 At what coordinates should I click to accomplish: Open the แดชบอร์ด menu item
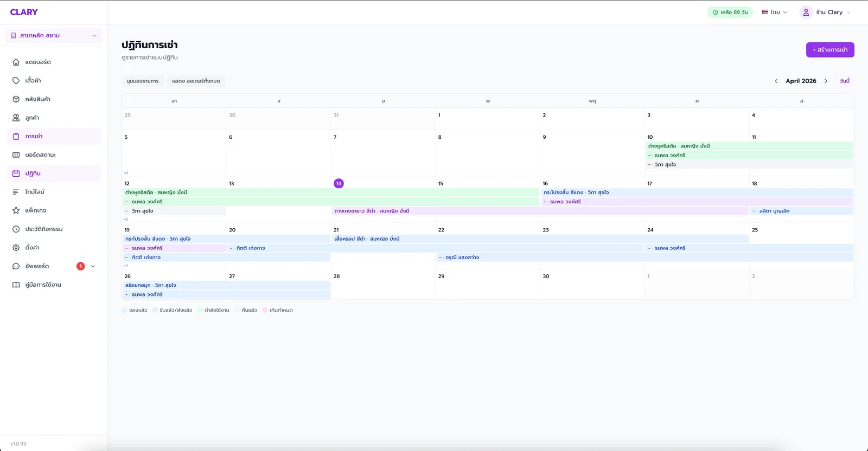point(54,62)
